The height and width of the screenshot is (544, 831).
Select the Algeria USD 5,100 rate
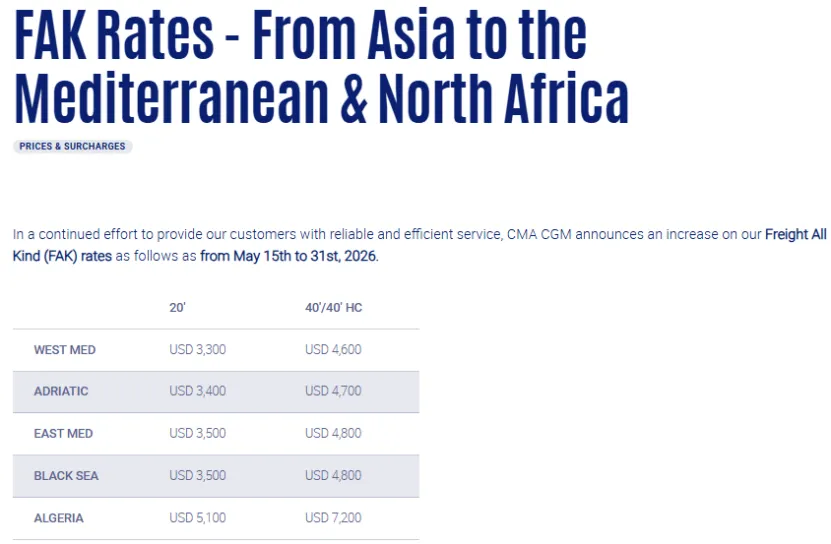point(197,518)
